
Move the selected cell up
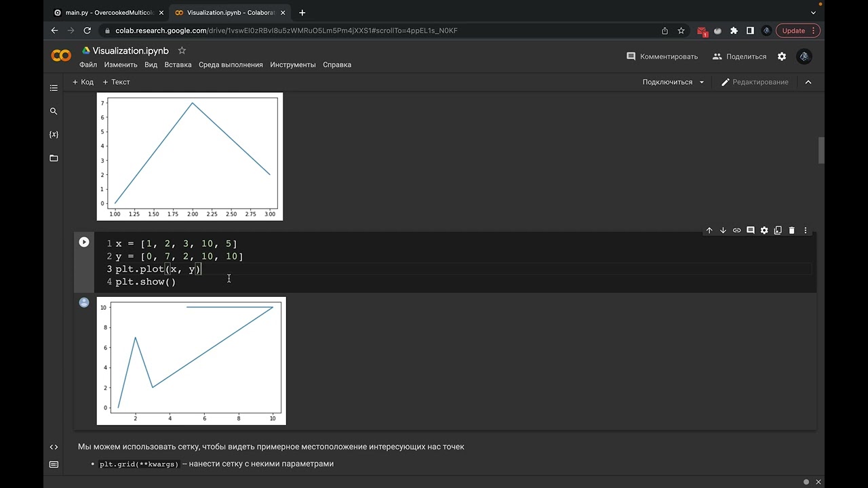click(709, 230)
